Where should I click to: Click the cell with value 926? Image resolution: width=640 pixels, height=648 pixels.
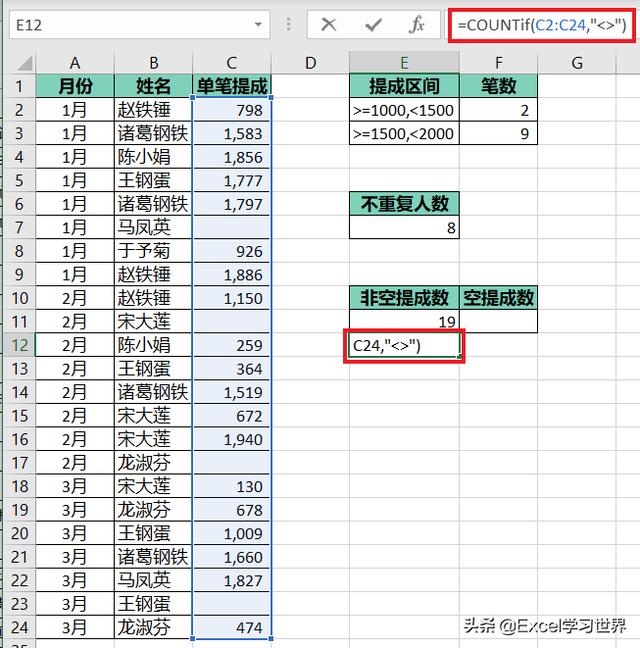231,251
